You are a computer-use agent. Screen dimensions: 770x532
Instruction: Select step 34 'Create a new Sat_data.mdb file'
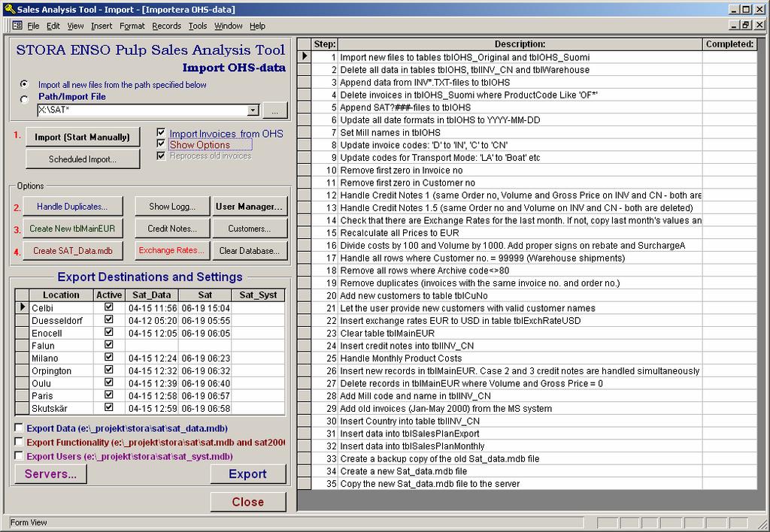(x=520, y=471)
